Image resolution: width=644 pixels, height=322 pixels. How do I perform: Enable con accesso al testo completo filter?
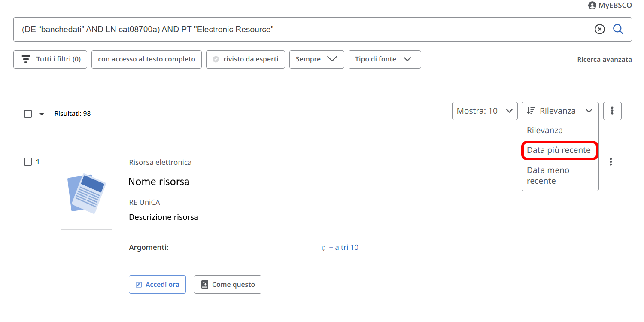coord(146,59)
